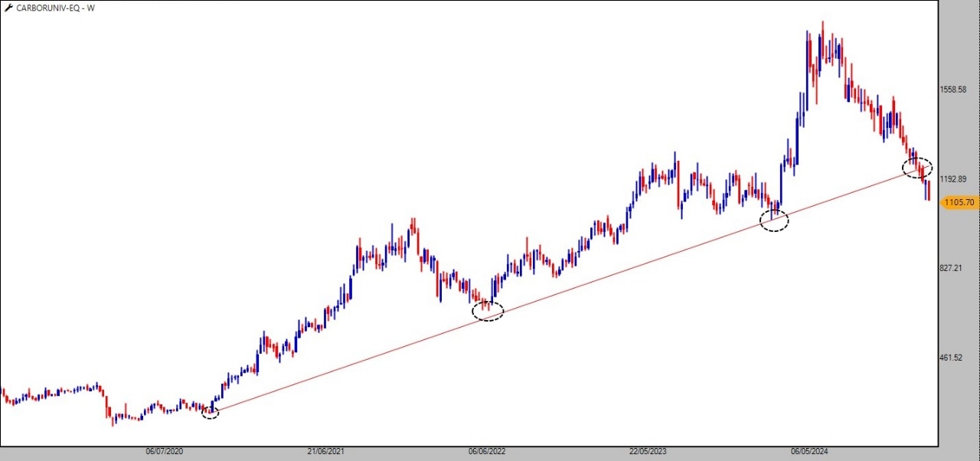Click the lowest candle of the 2020 crash

113,417
